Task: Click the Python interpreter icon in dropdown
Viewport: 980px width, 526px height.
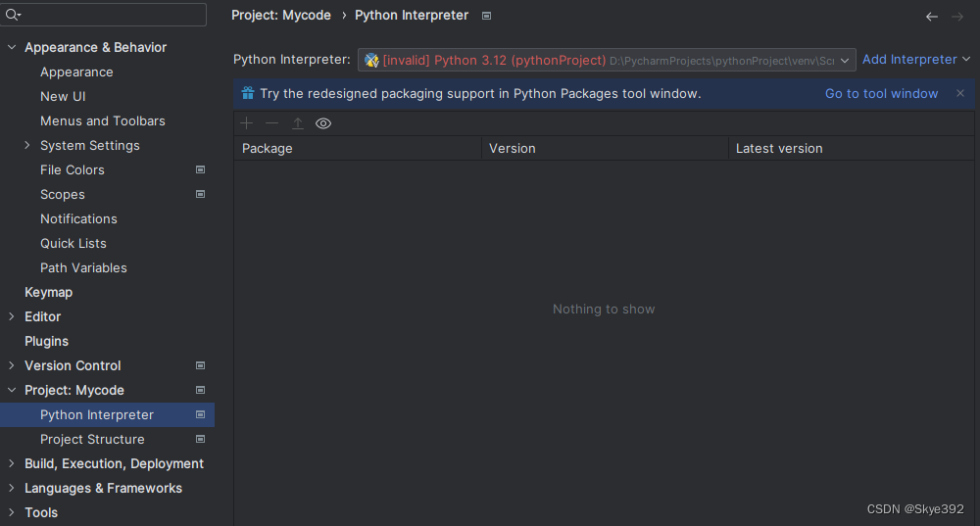Action: coord(371,60)
